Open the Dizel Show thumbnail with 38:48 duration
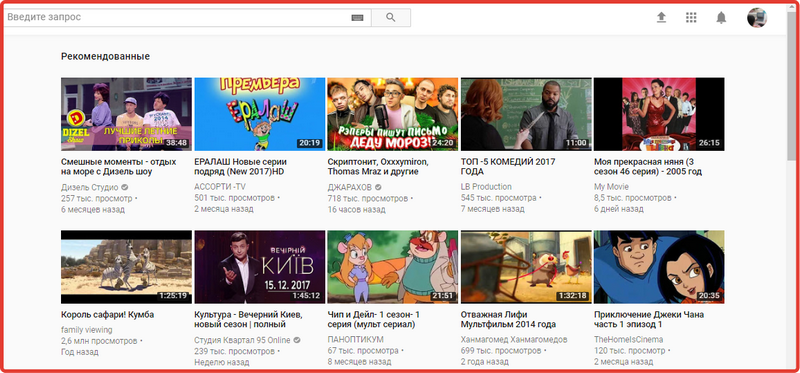The width and height of the screenshot is (800, 373). coord(127,114)
